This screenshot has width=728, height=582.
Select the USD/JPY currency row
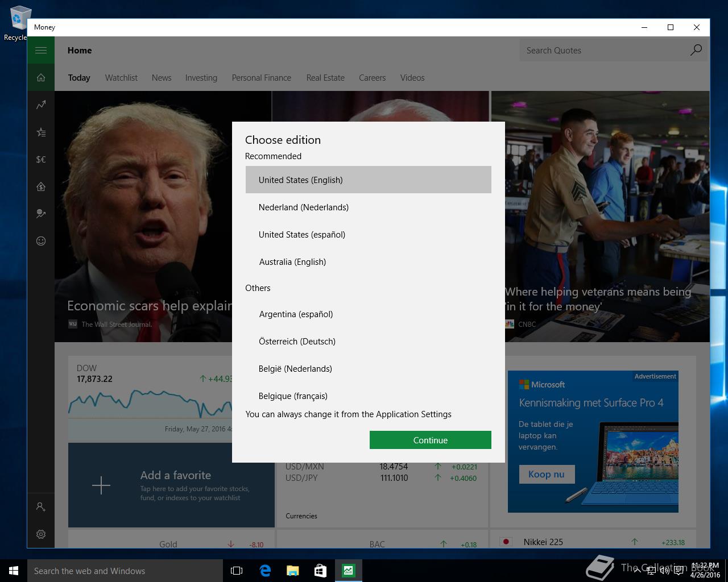[381, 478]
